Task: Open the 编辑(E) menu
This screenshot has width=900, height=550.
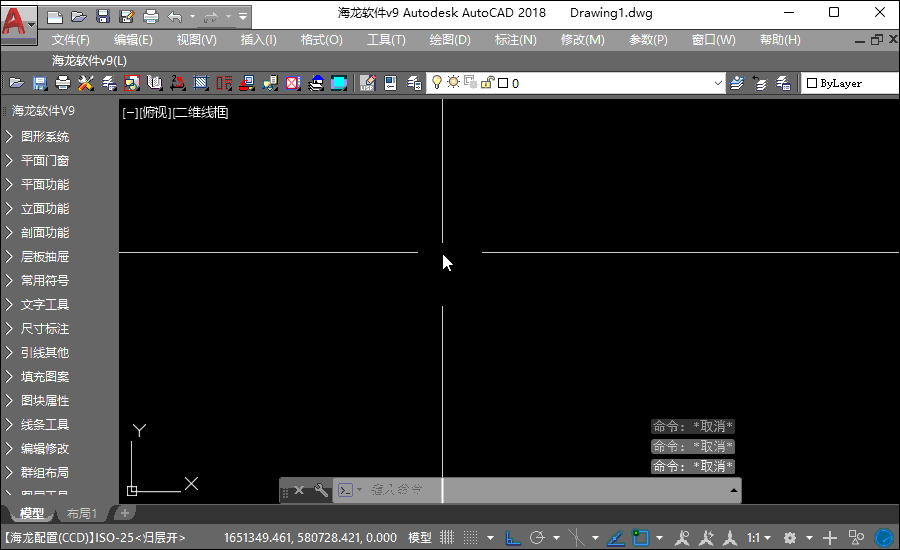Action: 133,40
